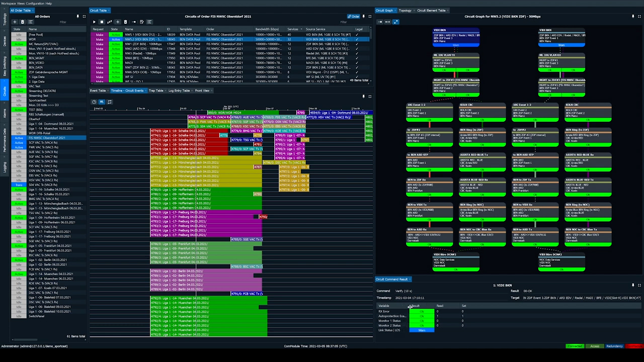Click the connector node icon in the Circuit Table toolbar
The height and width of the screenshot is (362, 644).
133,22
